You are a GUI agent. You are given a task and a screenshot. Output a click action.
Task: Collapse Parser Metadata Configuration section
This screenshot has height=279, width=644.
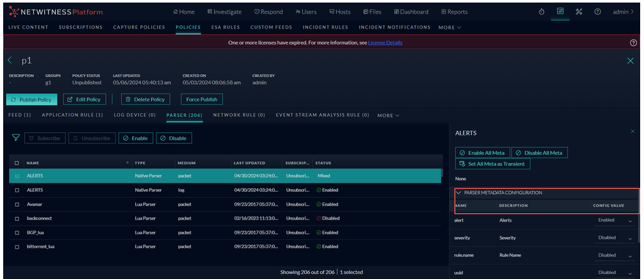point(459,193)
